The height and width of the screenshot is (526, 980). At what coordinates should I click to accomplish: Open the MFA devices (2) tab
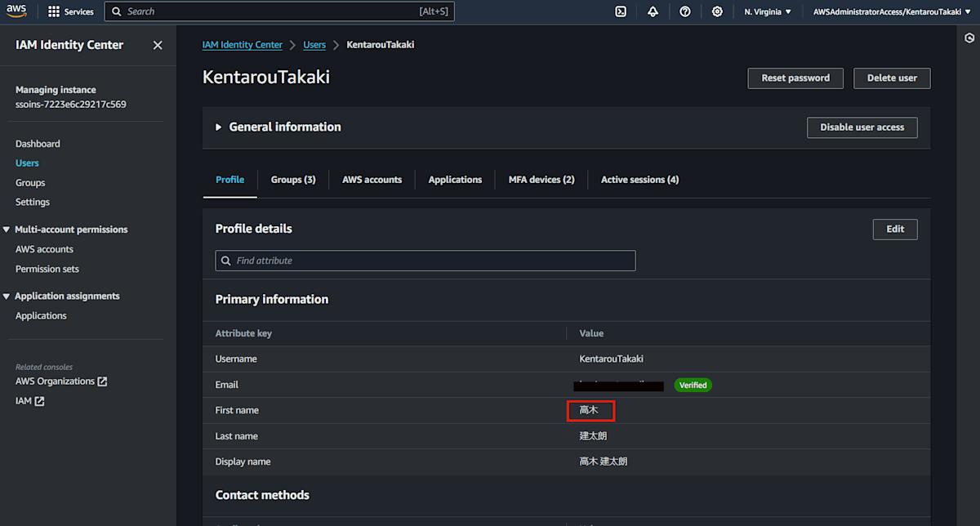tap(541, 180)
